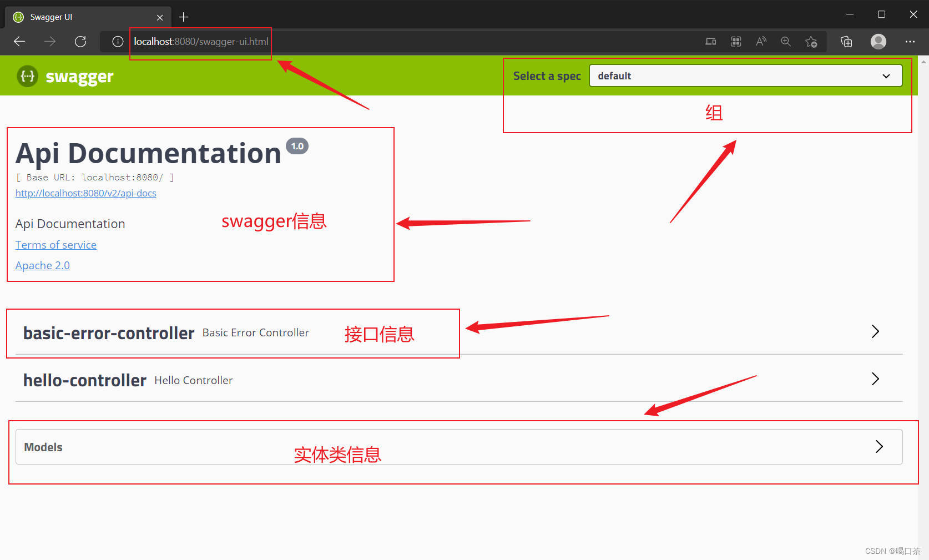Maximize the browser window
Screen dimensions: 929x560
(881, 14)
